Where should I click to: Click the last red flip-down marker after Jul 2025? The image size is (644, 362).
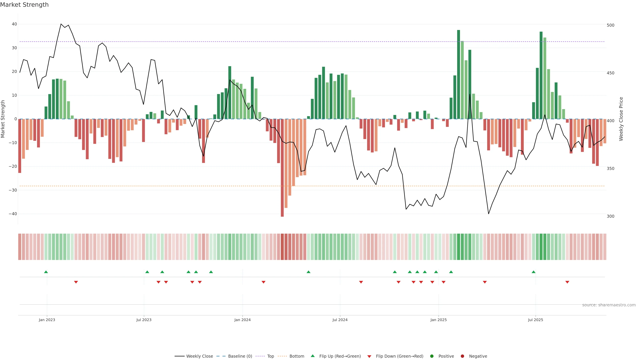pos(567,282)
